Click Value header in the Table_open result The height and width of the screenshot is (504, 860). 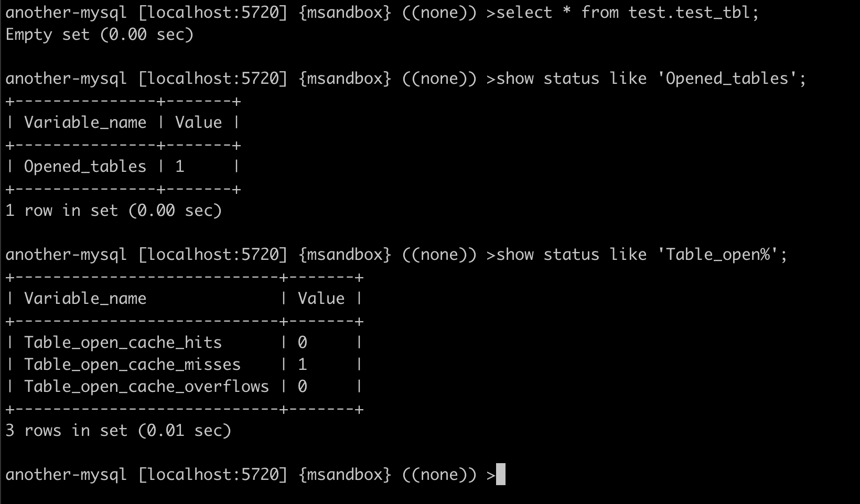pyautogui.click(x=321, y=299)
